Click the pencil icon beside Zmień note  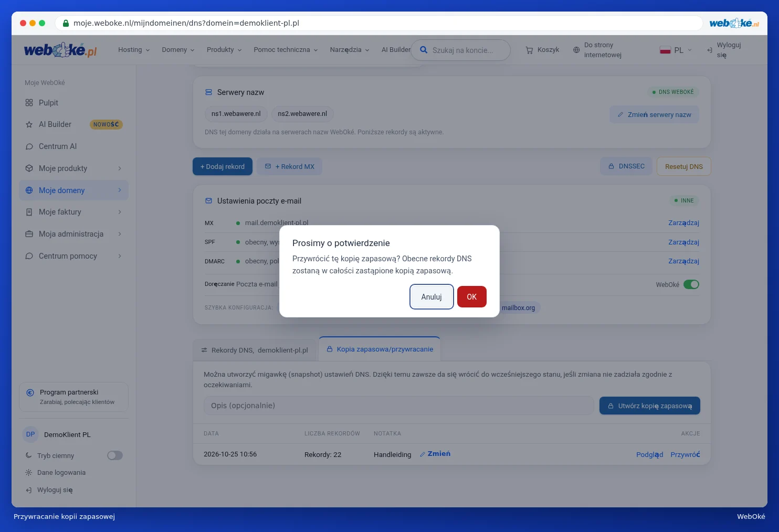(423, 454)
